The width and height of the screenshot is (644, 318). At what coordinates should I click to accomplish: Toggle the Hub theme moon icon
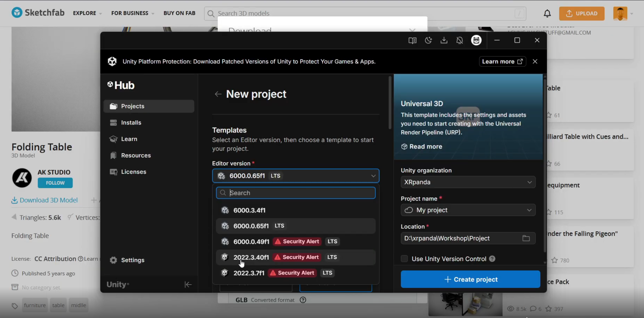coord(428,40)
